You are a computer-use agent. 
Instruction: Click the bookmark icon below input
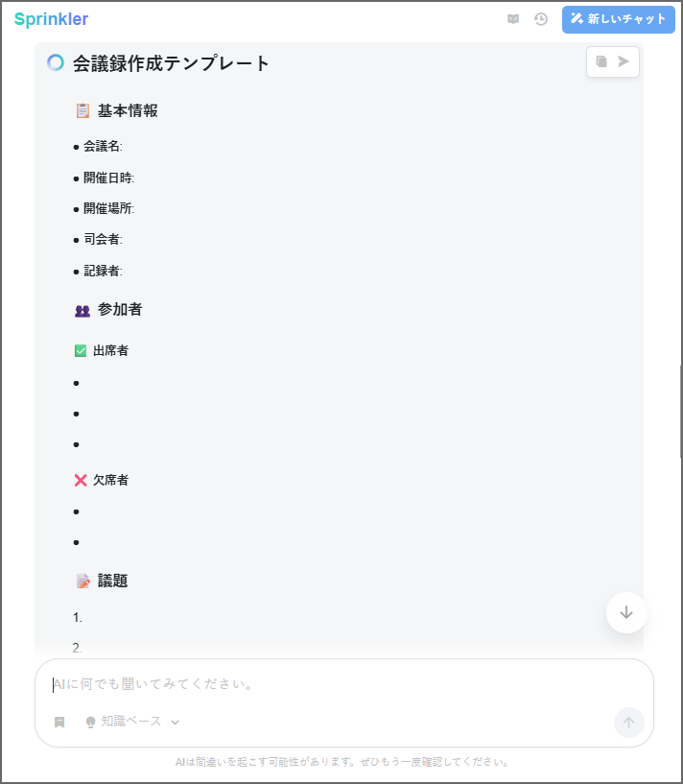[x=59, y=722]
